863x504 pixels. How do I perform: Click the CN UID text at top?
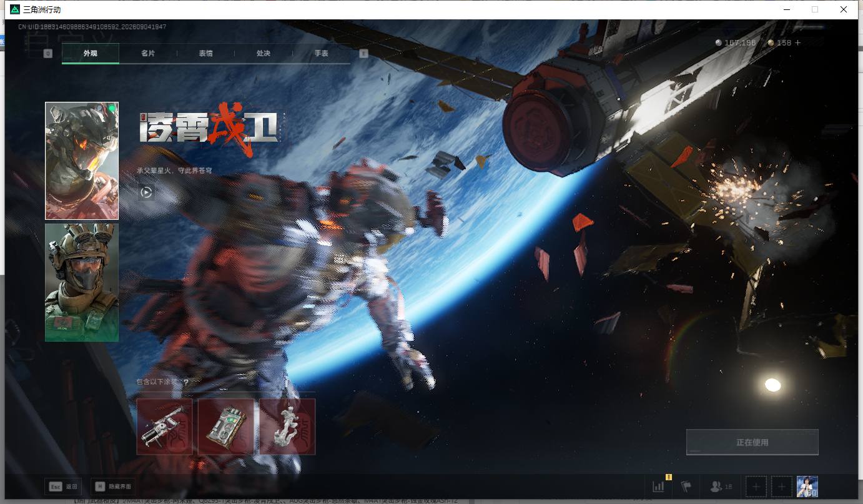pyautogui.click(x=92, y=27)
